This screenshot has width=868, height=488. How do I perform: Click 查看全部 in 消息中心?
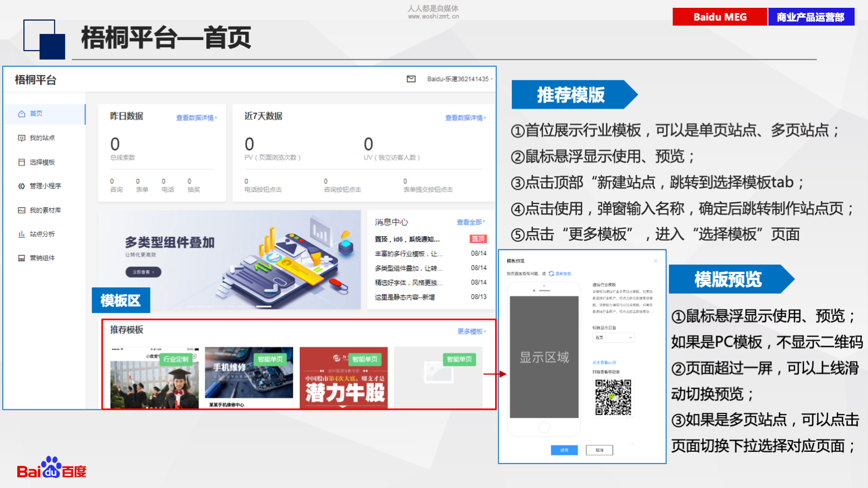(471, 222)
